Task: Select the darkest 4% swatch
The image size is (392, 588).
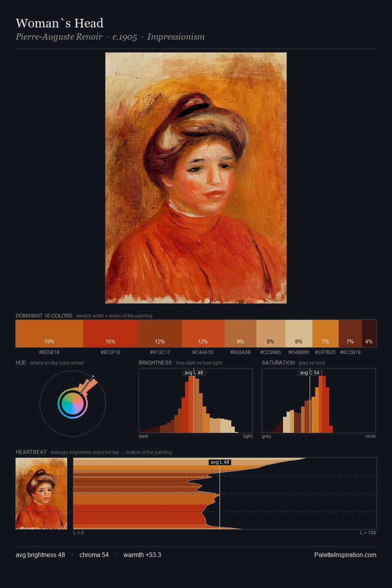Action: point(369,334)
